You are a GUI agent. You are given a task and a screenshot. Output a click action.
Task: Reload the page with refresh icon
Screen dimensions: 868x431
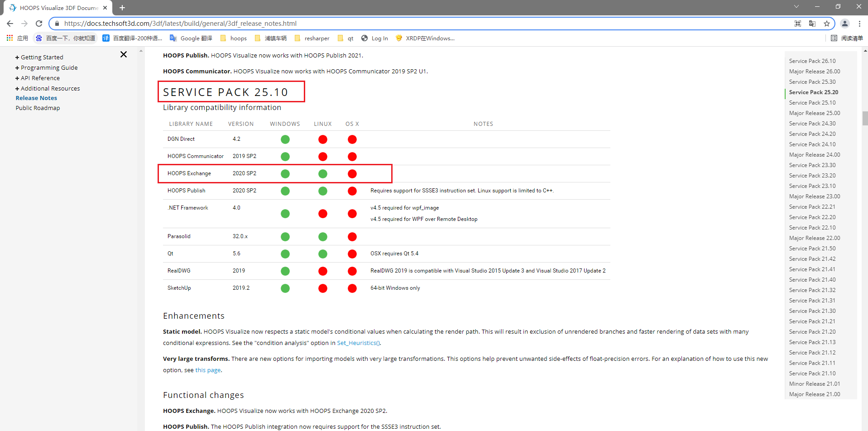coord(39,24)
